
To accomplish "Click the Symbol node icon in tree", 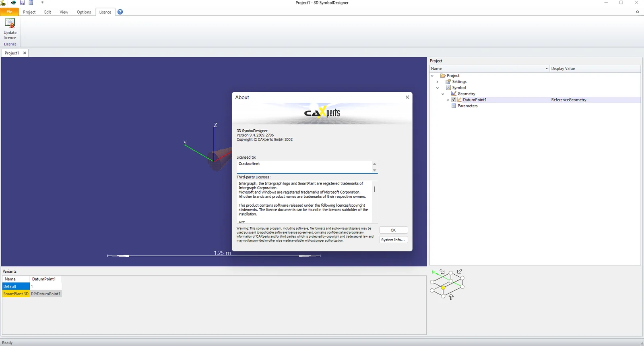I will (x=448, y=88).
